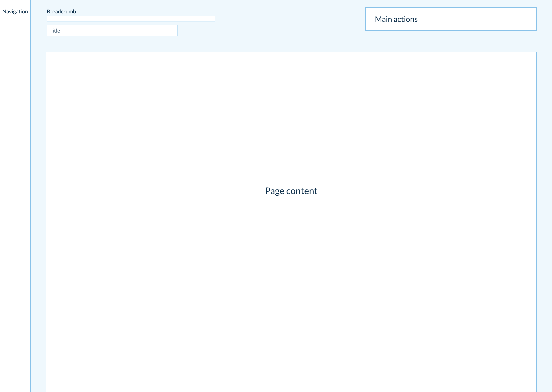Click the word Title
The width and height of the screenshot is (552, 392).
tap(55, 31)
